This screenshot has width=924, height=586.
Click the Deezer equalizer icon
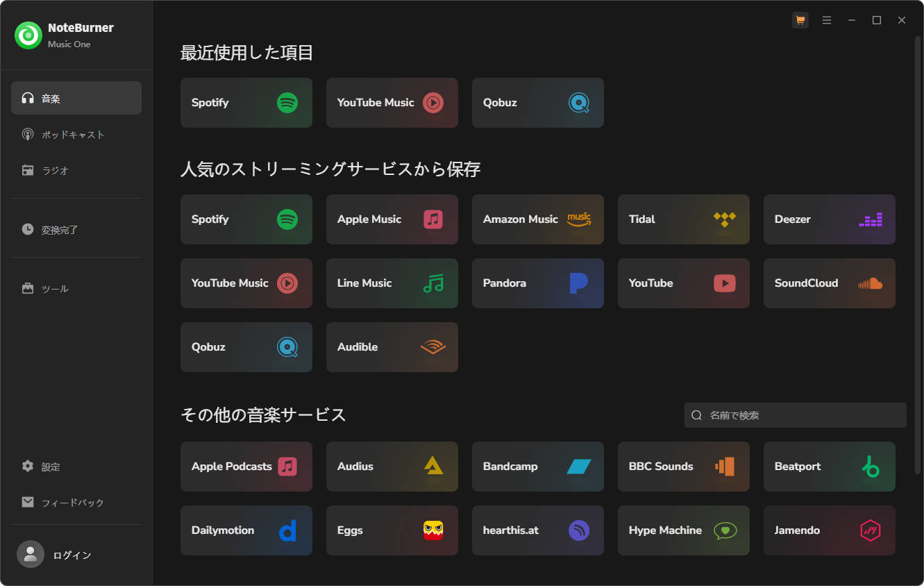click(871, 219)
